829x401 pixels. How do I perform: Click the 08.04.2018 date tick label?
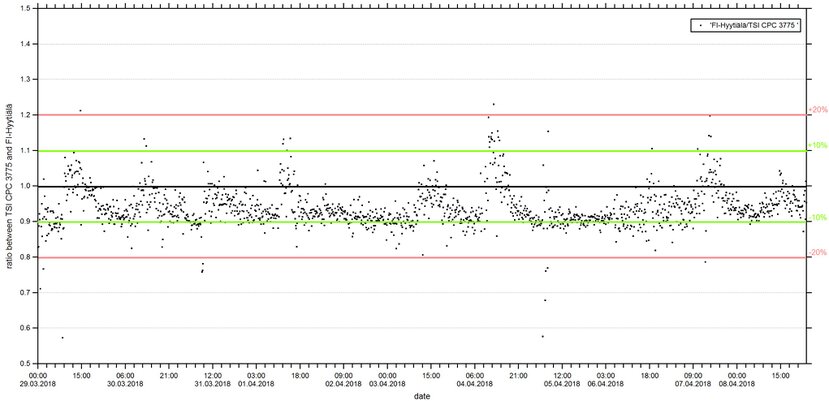coord(737,383)
